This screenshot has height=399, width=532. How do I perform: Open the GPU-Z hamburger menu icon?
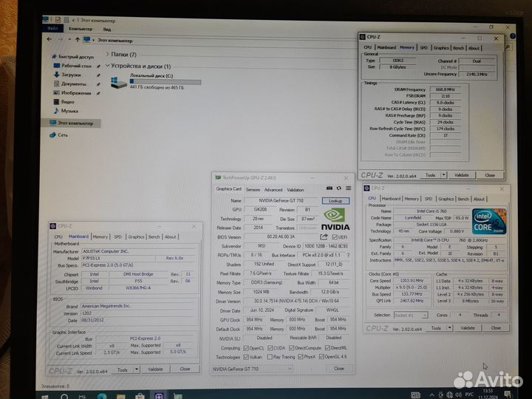point(349,188)
